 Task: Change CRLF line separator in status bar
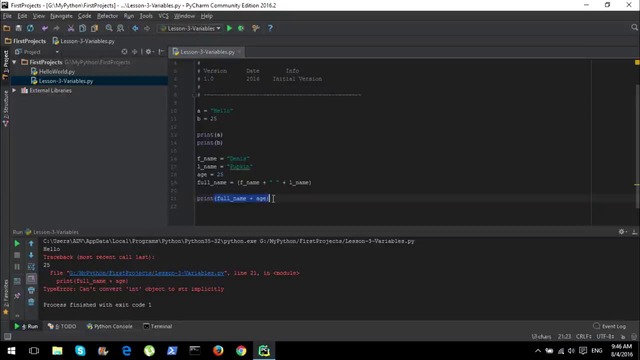pos(584,337)
